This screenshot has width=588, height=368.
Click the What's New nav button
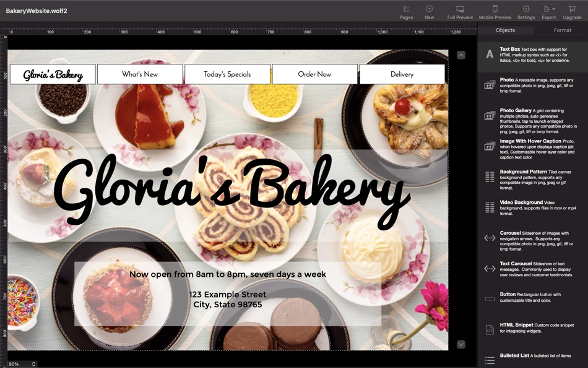pos(140,74)
